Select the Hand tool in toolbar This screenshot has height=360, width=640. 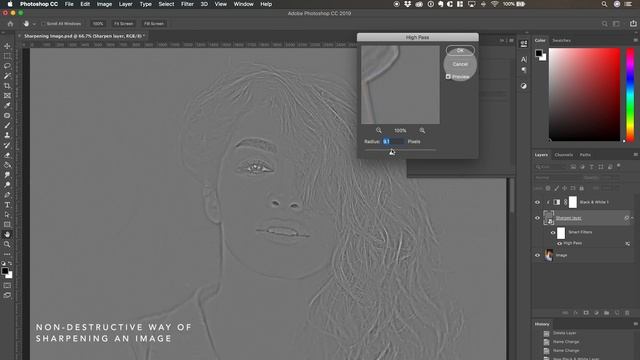click(7, 234)
